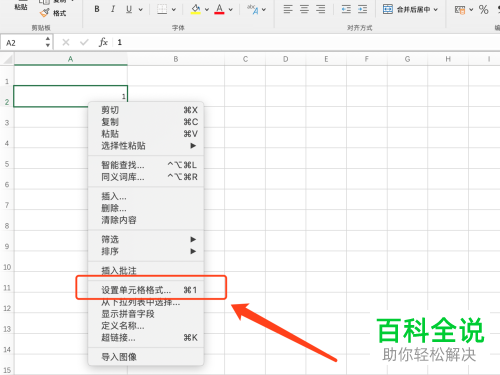This screenshot has width=500, height=375.
Task: Select 显示拼音字段 menu entry
Action: coord(146,314)
